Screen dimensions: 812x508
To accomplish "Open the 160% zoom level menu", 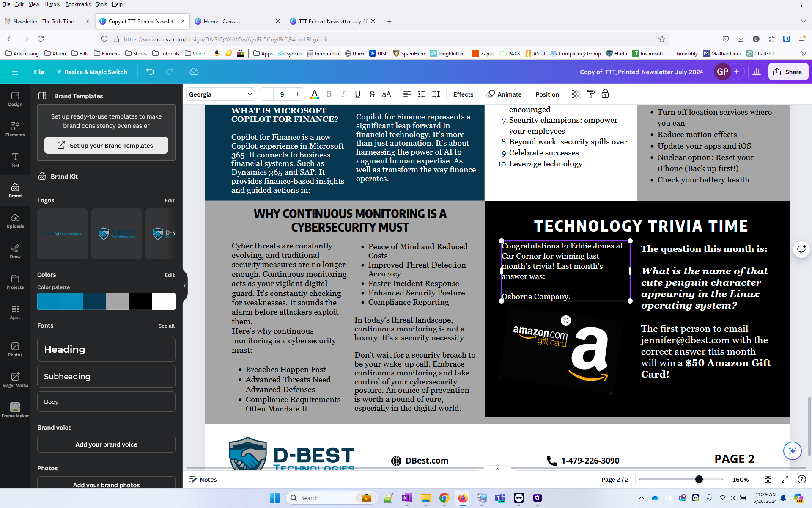I will tap(741, 479).
